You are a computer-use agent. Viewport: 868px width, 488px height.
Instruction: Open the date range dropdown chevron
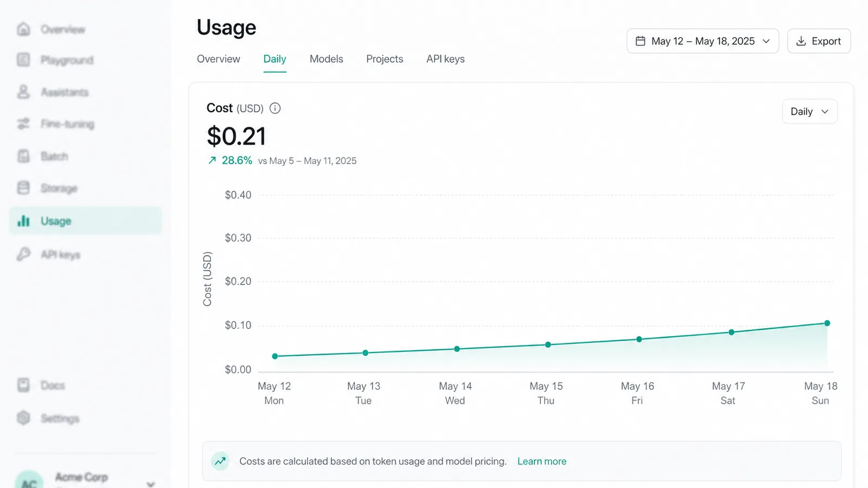click(x=766, y=41)
